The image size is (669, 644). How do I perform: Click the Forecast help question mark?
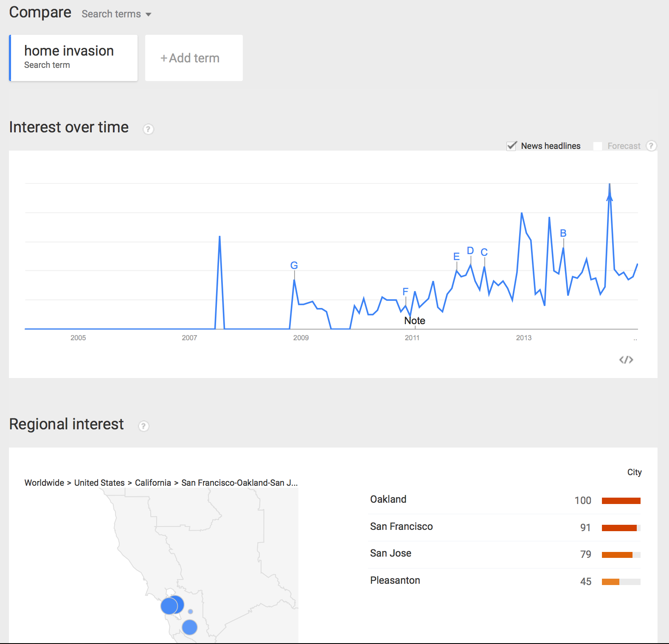click(651, 146)
